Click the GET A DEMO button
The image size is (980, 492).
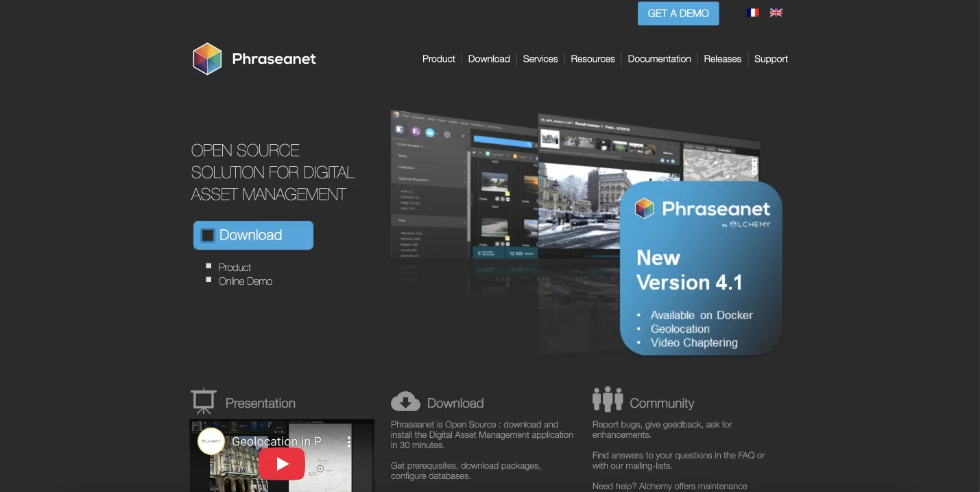click(678, 13)
